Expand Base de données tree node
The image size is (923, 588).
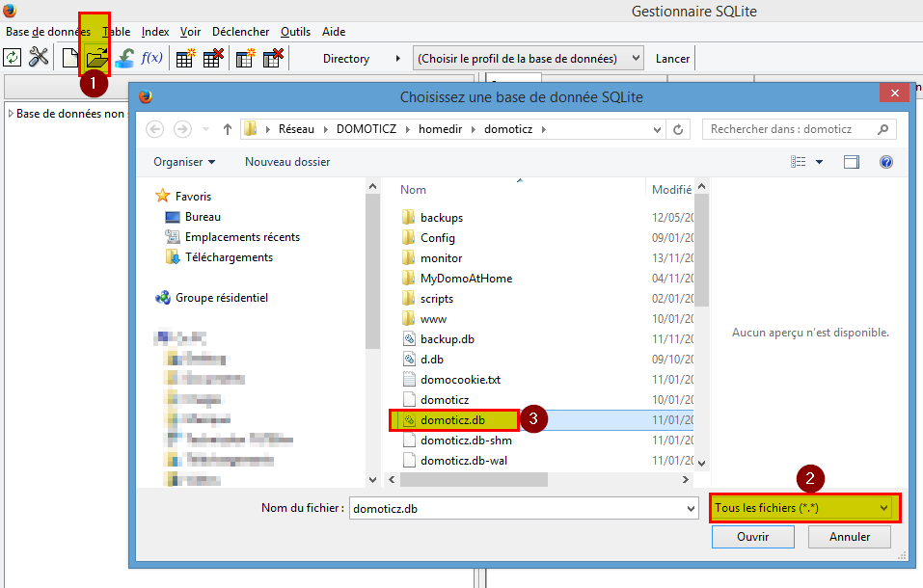(x=11, y=114)
